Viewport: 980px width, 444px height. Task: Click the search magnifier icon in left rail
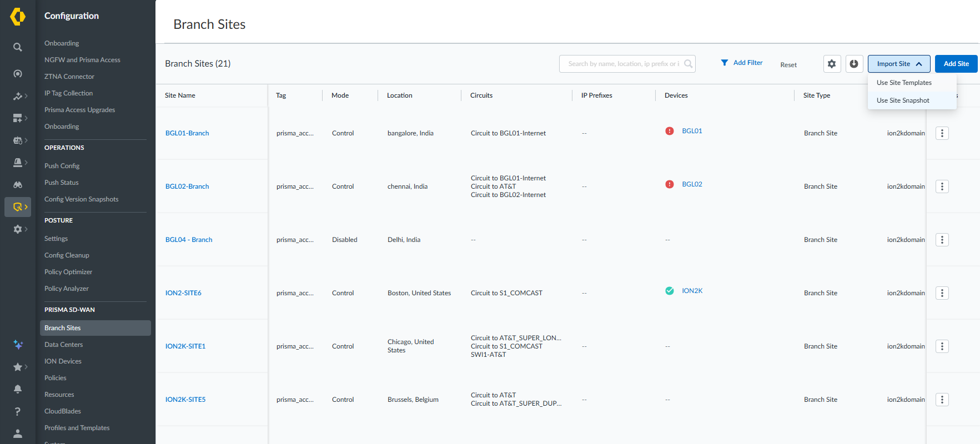point(18,47)
